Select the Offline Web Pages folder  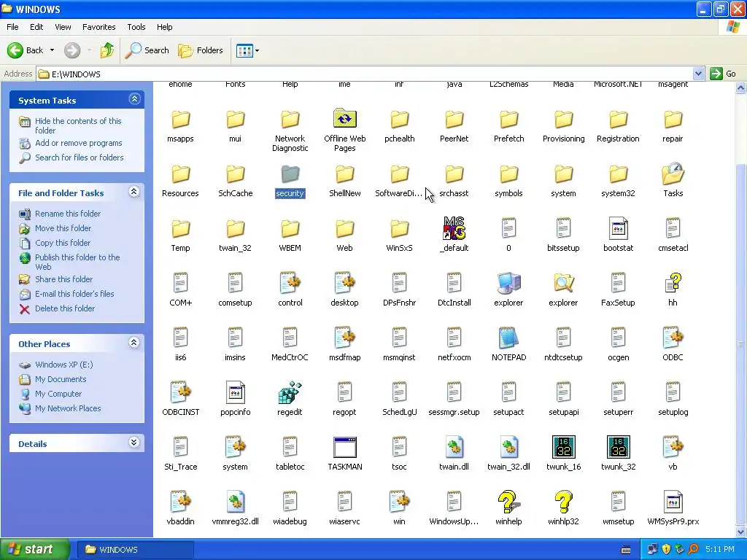[344, 119]
